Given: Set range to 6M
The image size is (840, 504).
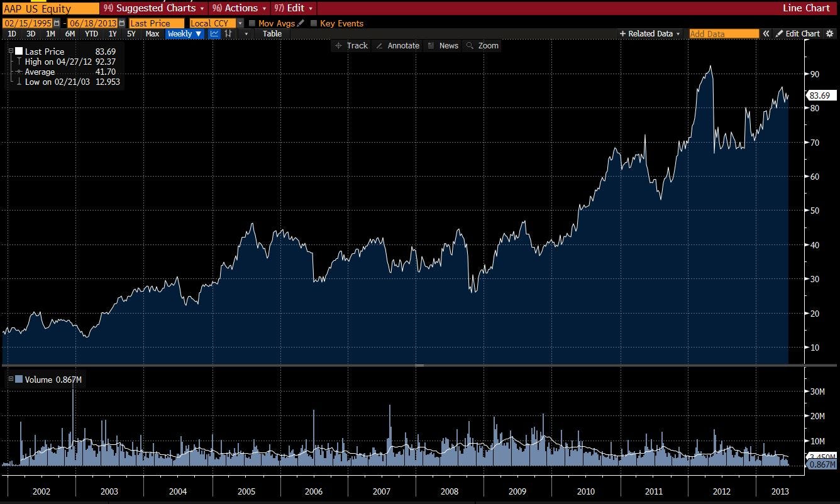Looking at the screenshot, I should [x=70, y=34].
